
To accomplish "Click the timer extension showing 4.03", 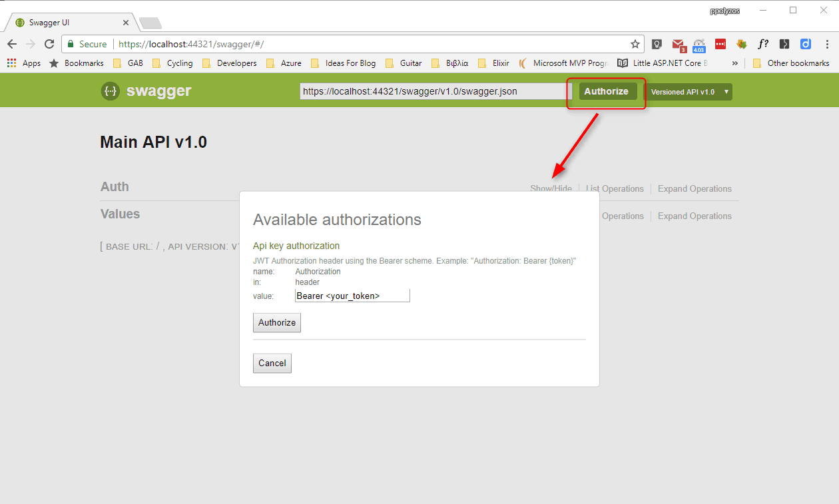I will (x=699, y=43).
